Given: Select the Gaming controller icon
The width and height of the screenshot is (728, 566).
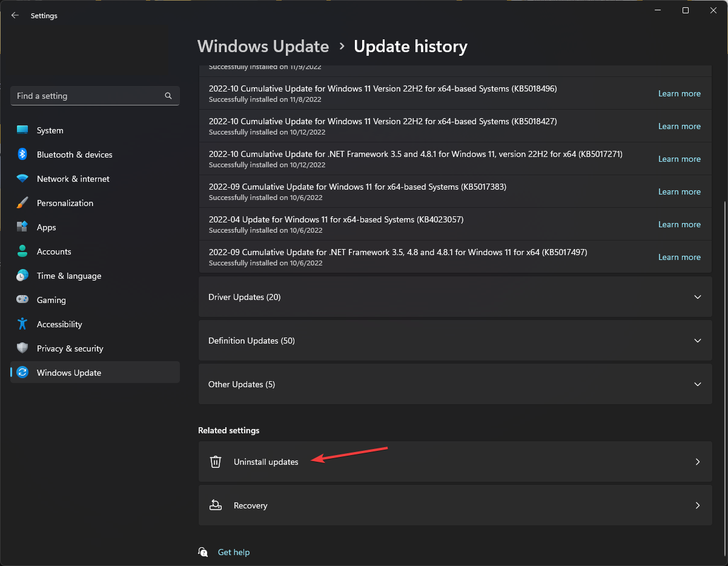Looking at the screenshot, I should point(22,300).
